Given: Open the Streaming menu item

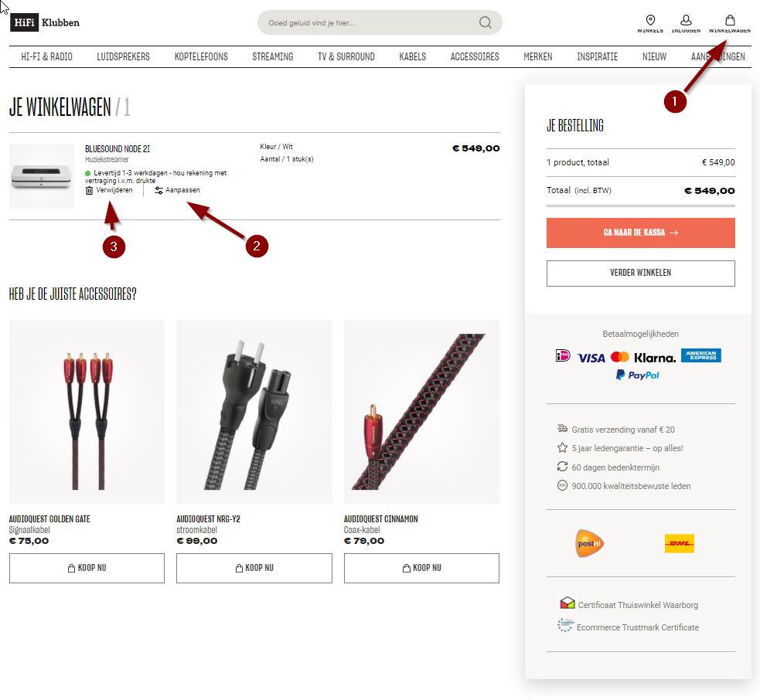Looking at the screenshot, I should (272, 56).
